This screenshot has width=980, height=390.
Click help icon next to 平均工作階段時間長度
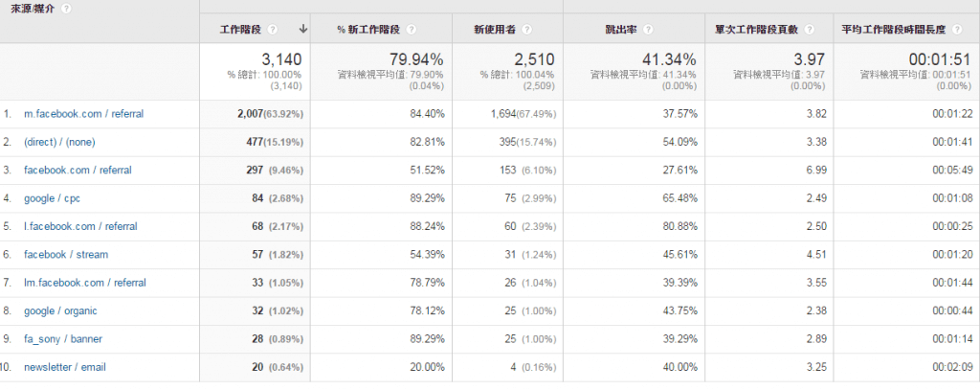pyautogui.click(x=957, y=30)
